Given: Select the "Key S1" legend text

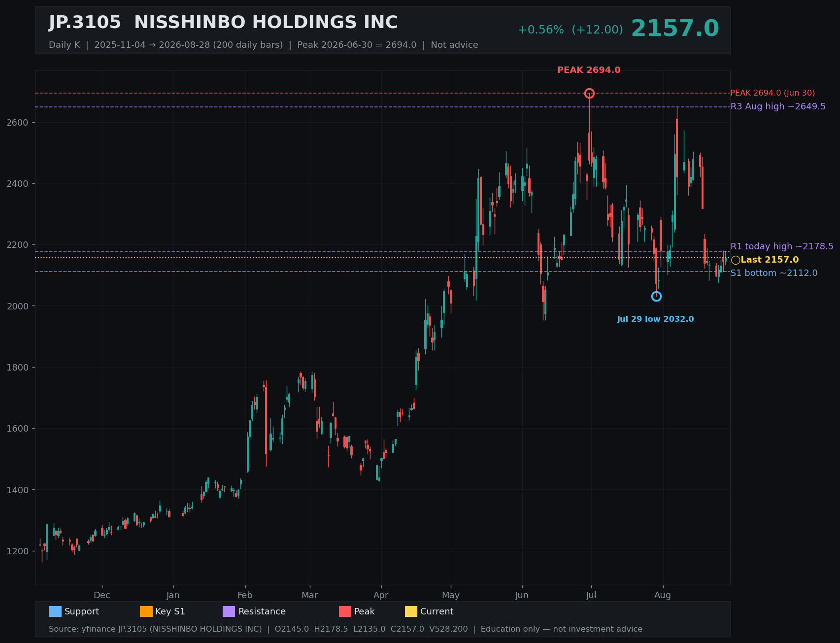Looking at the screenshot, I should click(170, 611).
